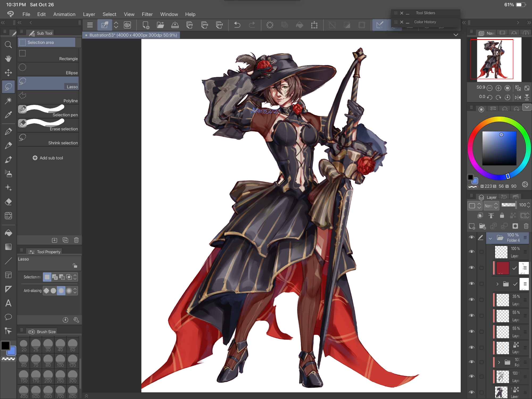Click Add sub tool button
Screen dimensions: 532x399
pyautogui.click(x=48, y=158)
